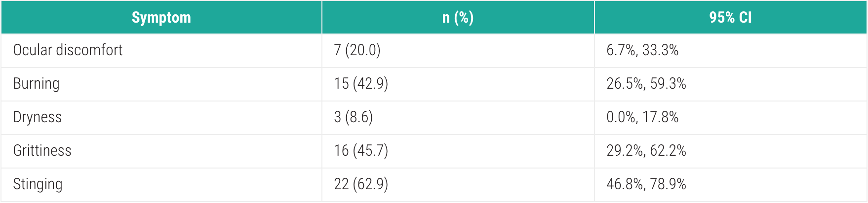Select the Dryness symptom cell
The width and height of the screenshot is (868, 203).
coord(161,118)
